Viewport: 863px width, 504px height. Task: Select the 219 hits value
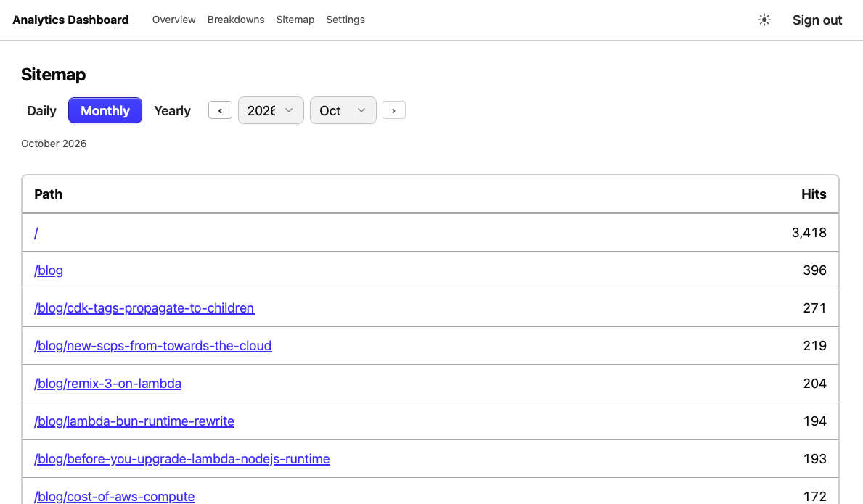click(x=814, y=346)
